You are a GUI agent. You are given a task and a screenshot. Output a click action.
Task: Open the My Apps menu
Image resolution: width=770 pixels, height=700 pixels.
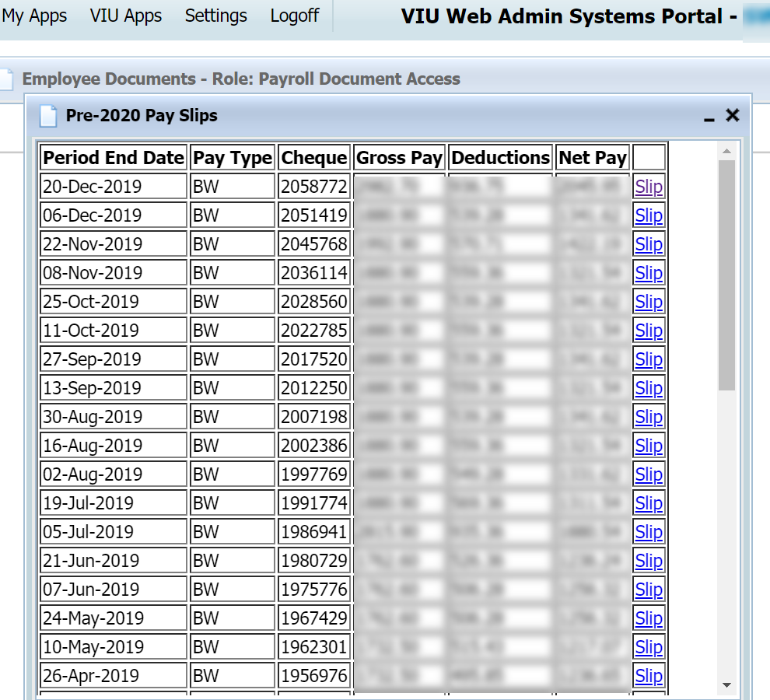click(35, 16)
